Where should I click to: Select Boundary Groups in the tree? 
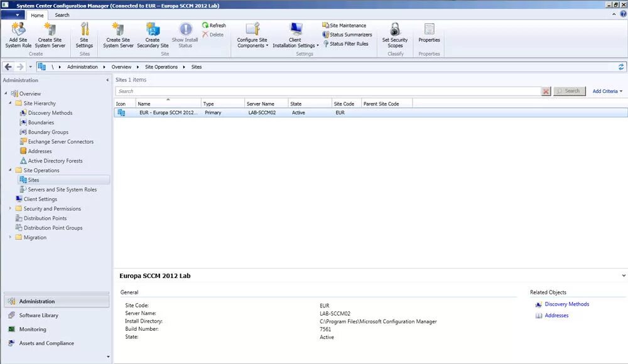pos(48,132)
